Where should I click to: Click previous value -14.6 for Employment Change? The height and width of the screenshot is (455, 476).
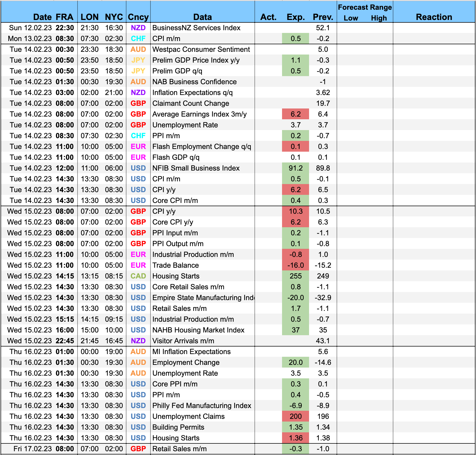323,362
